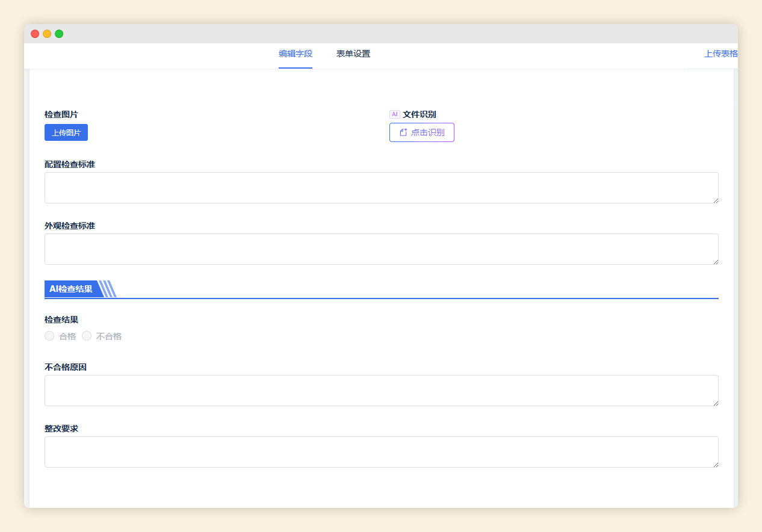This screenshot has width=762, height=532.
Task: Click the 外观检查标准 label
Action: pos(70,226)
